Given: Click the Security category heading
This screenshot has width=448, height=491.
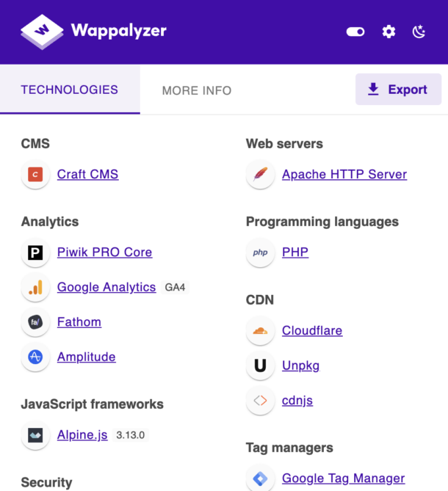Looking at the screenshot, I should [46, 482].
